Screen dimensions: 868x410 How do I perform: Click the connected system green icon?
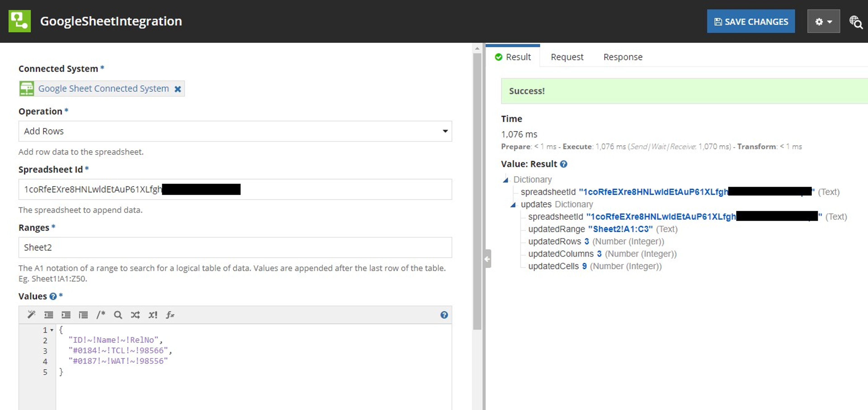point(27,89)
